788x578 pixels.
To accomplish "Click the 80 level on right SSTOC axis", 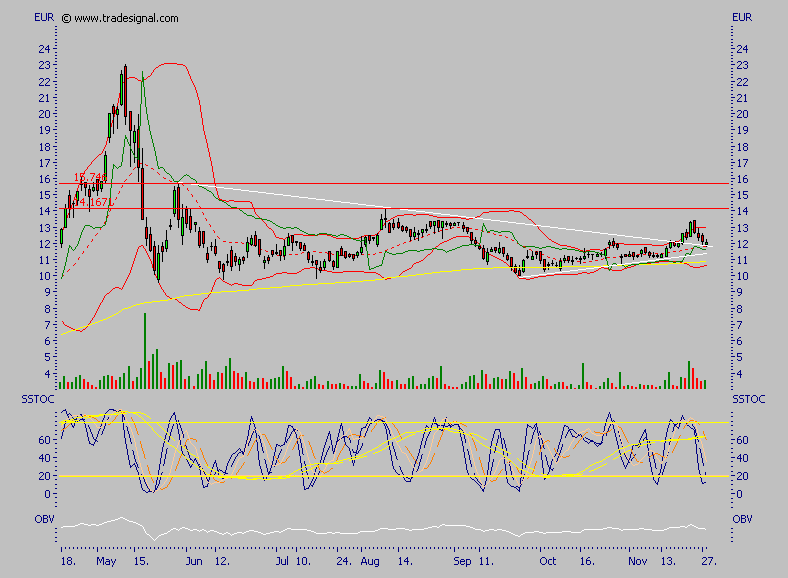I will coord(741,421).
